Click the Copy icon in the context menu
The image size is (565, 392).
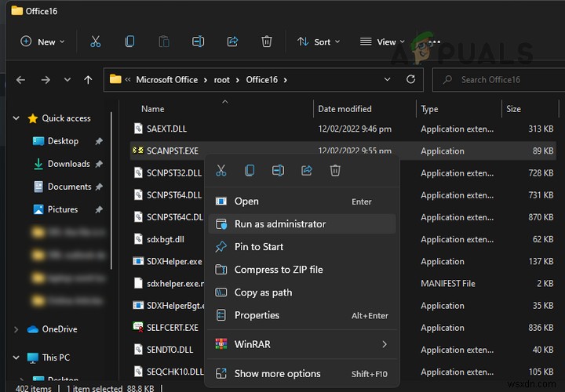click(x=250, y=170)
